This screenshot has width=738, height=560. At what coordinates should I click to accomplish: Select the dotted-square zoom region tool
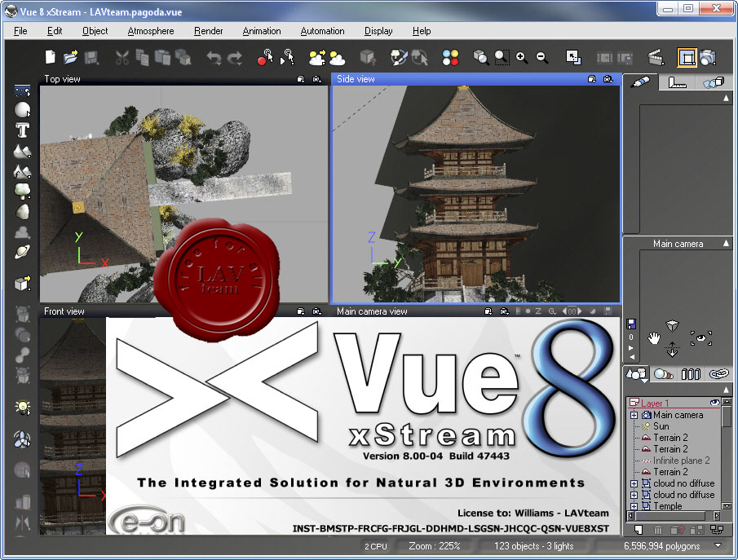[502, 57]
